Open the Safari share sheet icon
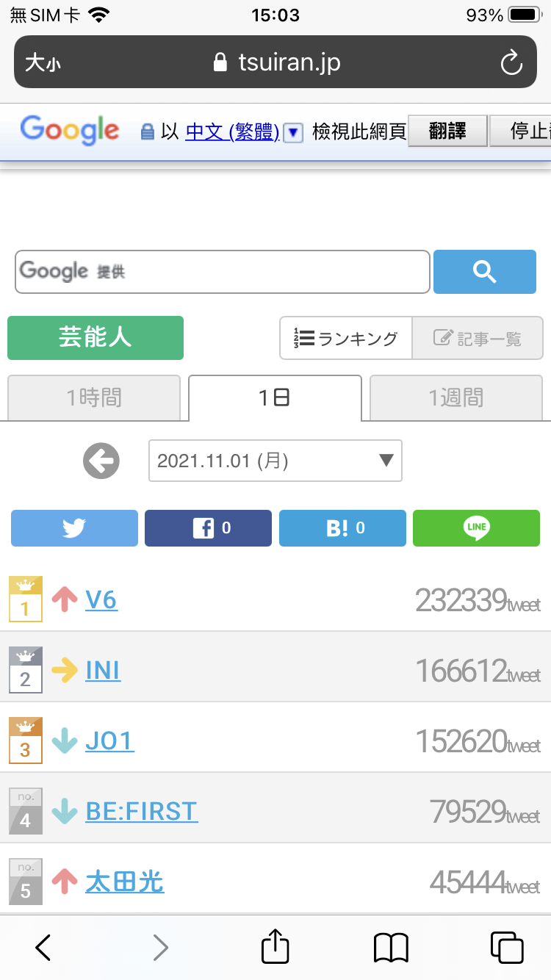 pos(275,945)
